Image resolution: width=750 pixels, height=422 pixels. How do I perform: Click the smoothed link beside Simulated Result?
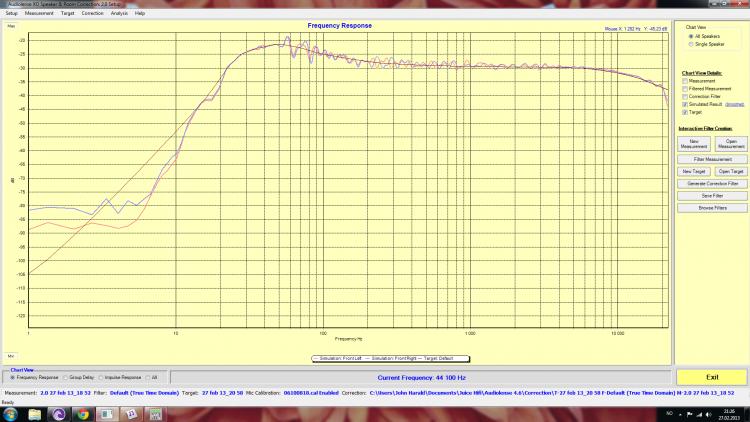[735, 104]
